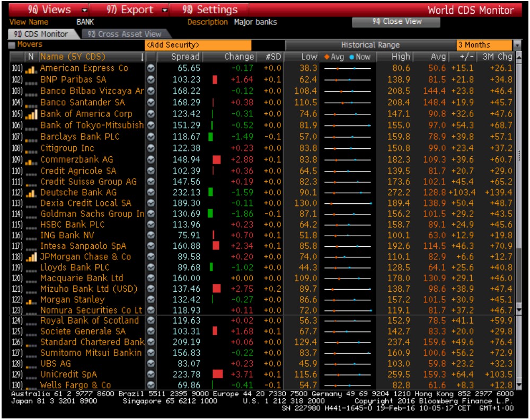Open Commerzbank AG row action icon
The width and height of the screenshot is (530, 420).
[151, 159]
